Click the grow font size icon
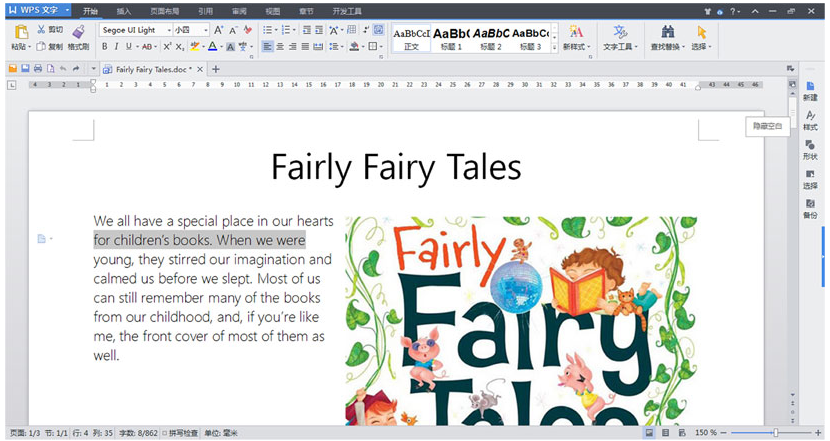This screenshot has height=441, width=830. click(x=219, y=30)
